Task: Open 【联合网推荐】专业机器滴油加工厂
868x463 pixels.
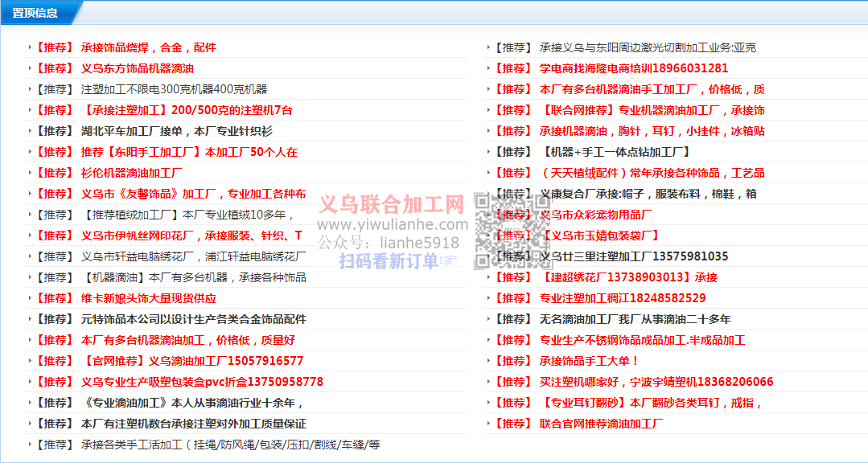Action: [x=652, y=110]
